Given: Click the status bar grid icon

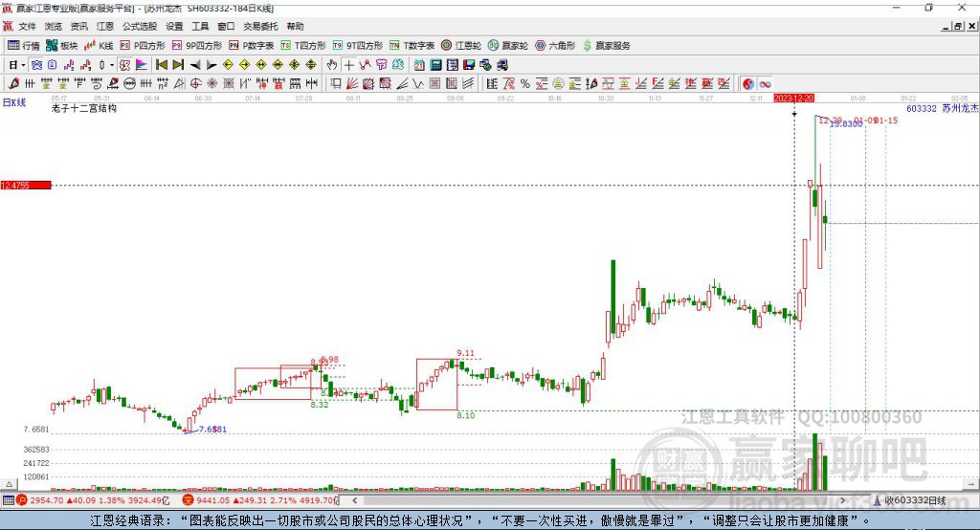Looking at the screenshot, I should pyautogui.click(x=8, y=500).
